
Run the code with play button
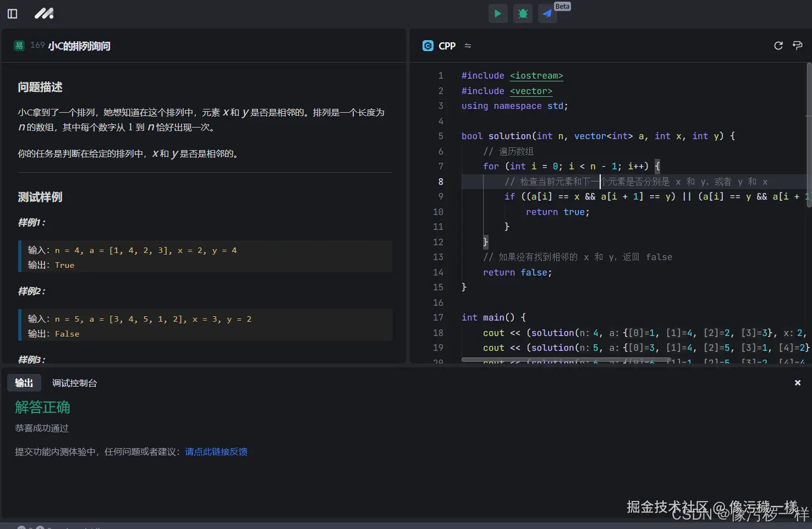(498, 14)
